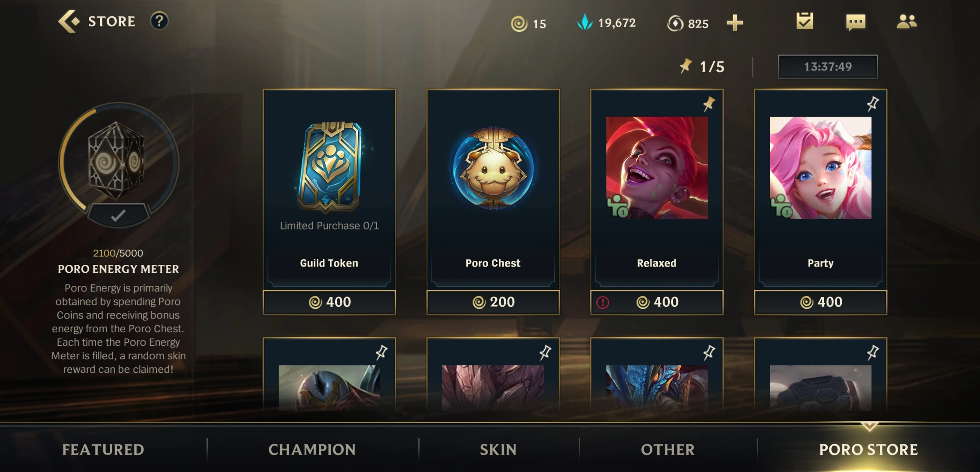
Task: Click the Poro Coin balance icon
Action: (x=519, y=24)
